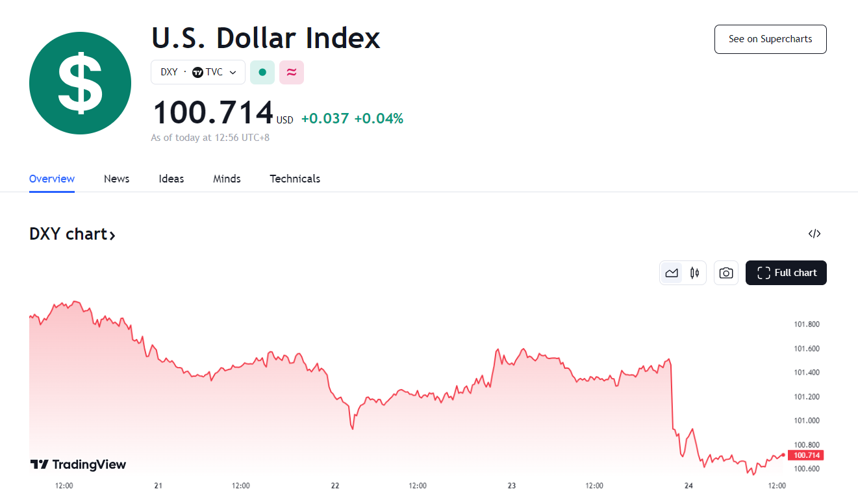Click the red 100.714 price label
Image resolution: width=858 pixels, height=504 pixels.
[805, 455]
